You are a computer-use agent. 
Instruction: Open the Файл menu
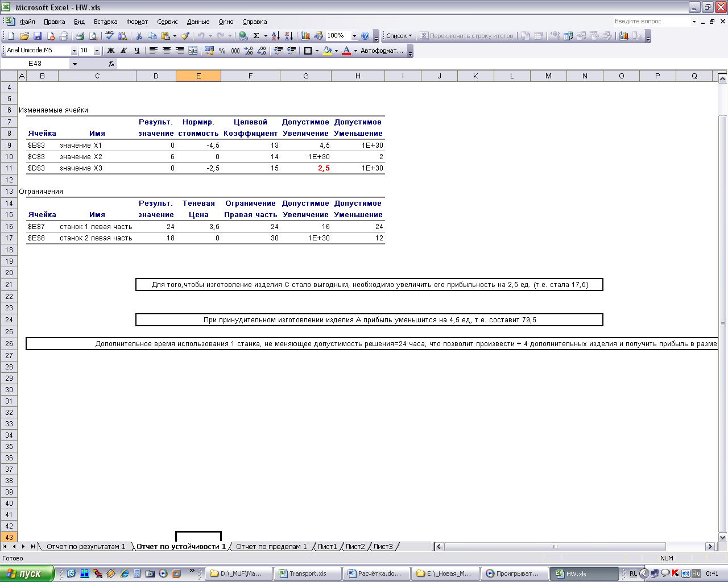(x=27, y=22)
